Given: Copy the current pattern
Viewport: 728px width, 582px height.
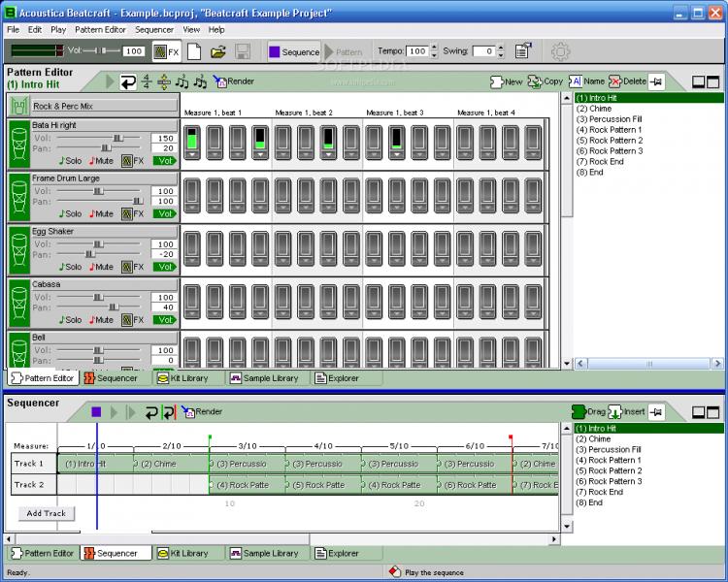Looking at the screenshot, I should [546, 81].
